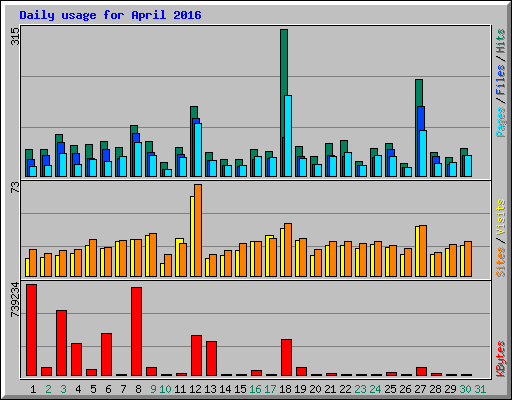Click day label '30' on x-axis
The height and width of the screenshot is (400, 512).
(465, 389)
